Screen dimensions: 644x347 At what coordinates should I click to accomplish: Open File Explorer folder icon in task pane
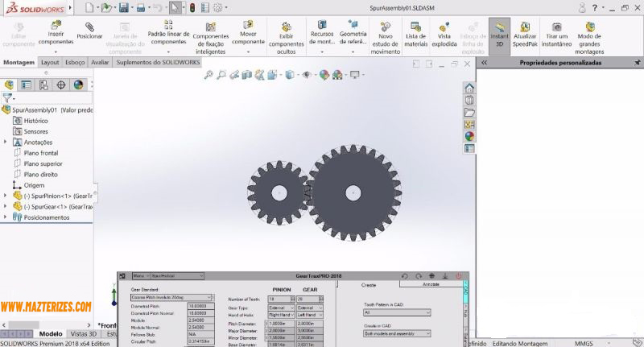click(x=469, y=112)
